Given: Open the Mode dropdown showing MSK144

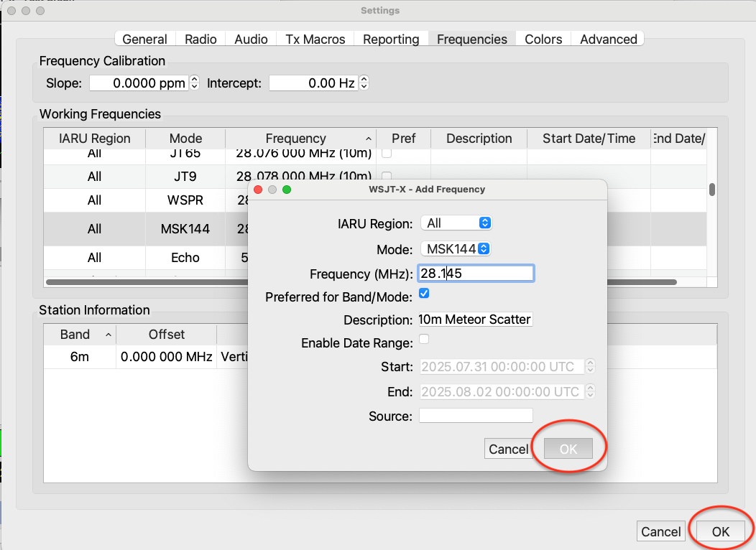Looking at the screenshot, I should tap(456, 249).
